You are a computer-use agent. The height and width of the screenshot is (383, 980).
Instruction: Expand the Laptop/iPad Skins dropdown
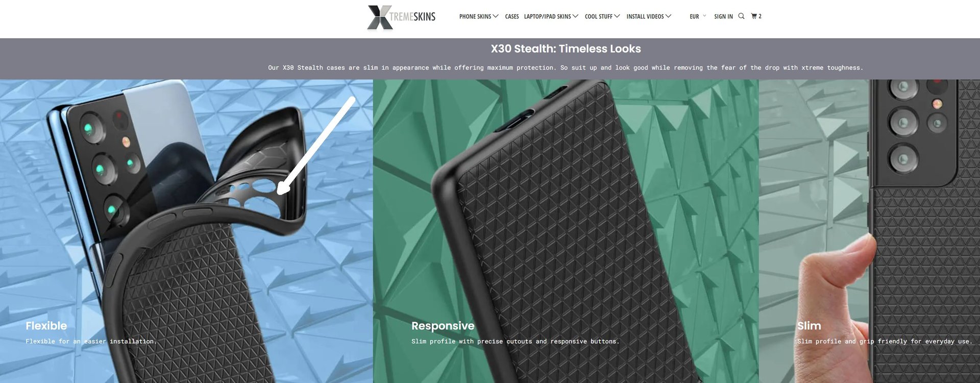pos(551,17)
